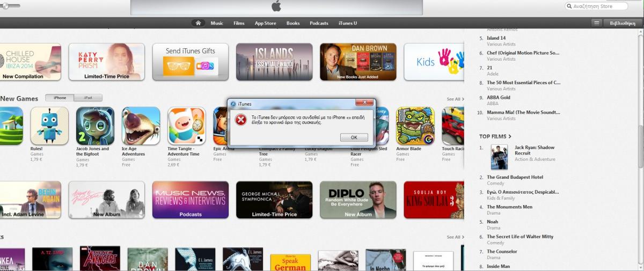
Task: Open the ABBA Gold album link
Action: coord(499,98)
